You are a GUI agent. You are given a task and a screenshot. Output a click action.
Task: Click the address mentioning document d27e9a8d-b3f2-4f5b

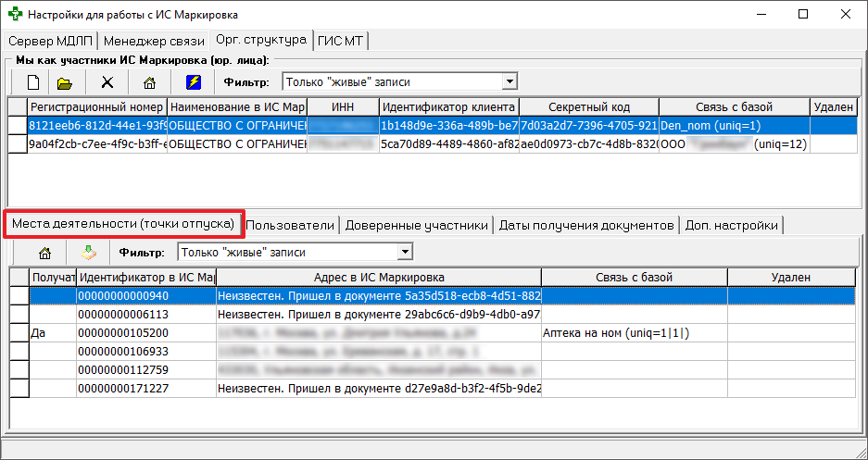click(379, 389)
